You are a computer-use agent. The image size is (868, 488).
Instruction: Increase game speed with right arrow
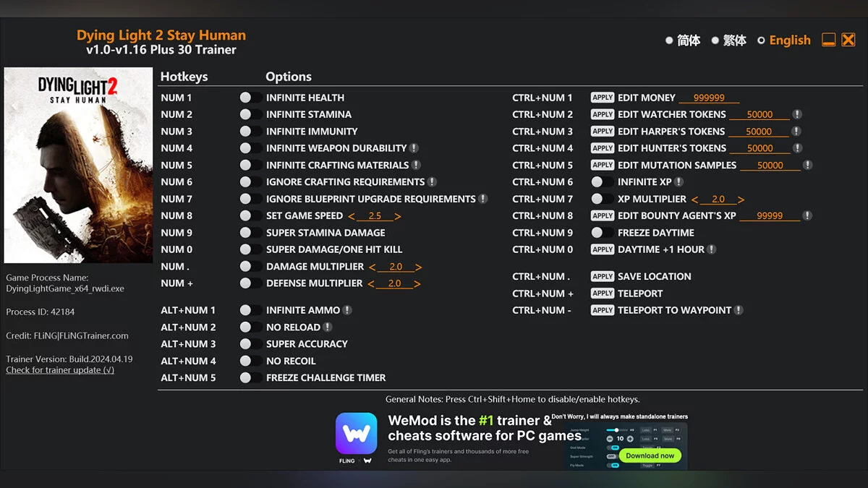[x=398, y=216]
